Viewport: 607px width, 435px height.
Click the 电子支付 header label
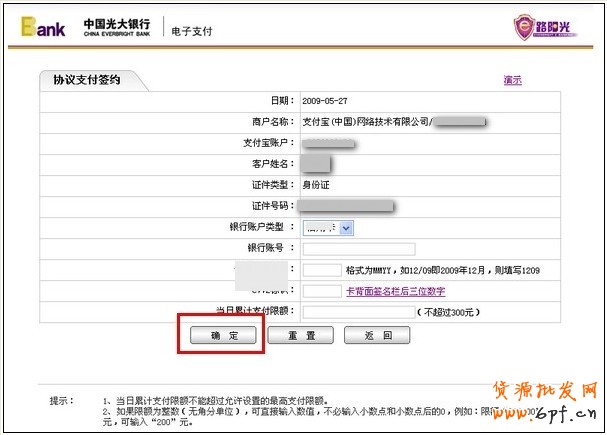(190, 31)
